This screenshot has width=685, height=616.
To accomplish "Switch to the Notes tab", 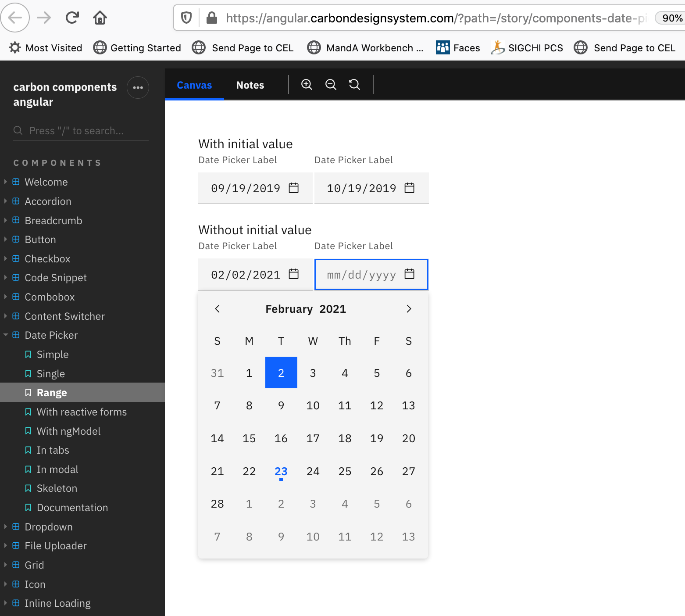I will (x=250, y=85).
